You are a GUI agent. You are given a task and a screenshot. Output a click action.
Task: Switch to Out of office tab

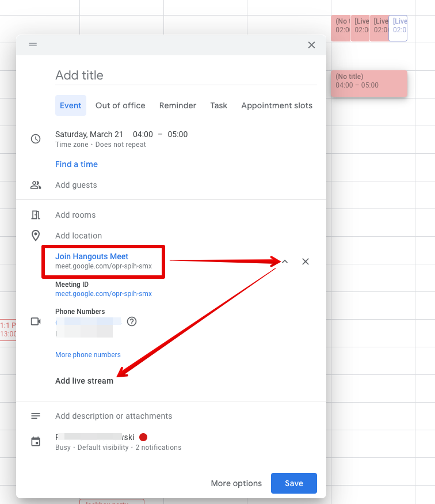click(120, 105)
